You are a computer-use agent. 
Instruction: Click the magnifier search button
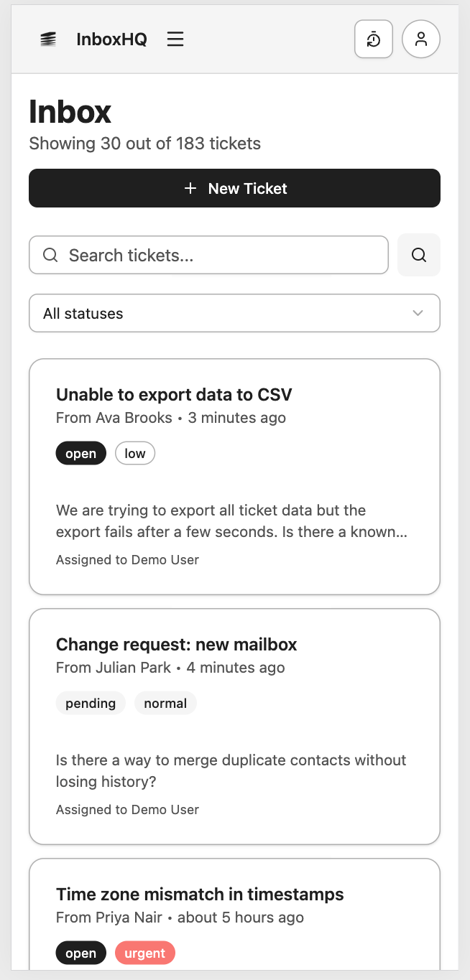[419, 255]
